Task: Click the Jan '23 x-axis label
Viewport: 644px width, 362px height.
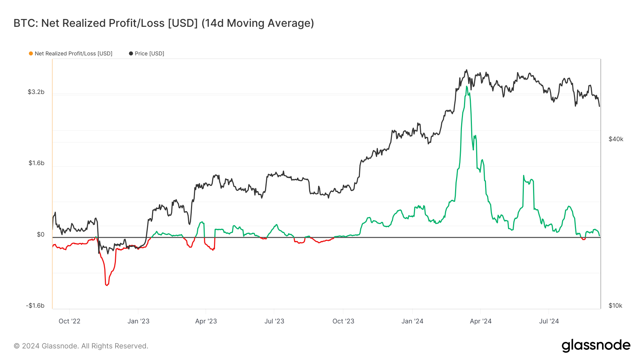Action: 138,321
